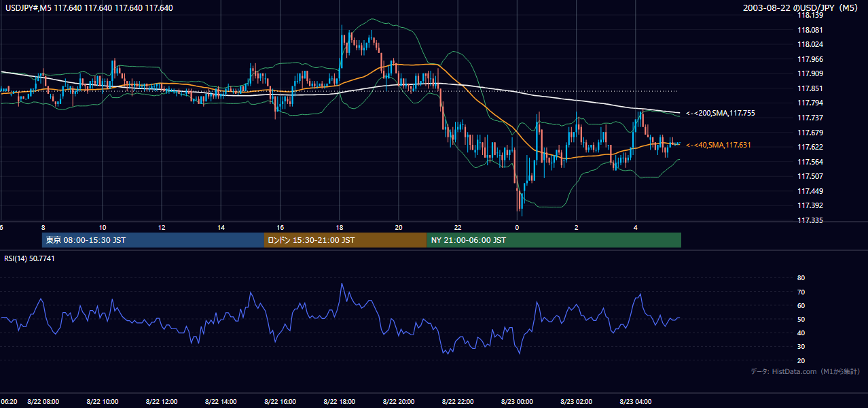The height and width of the screenshot is (408, 868).
Task: Click the 117.909 price axis label
Action: coord(811,73)
